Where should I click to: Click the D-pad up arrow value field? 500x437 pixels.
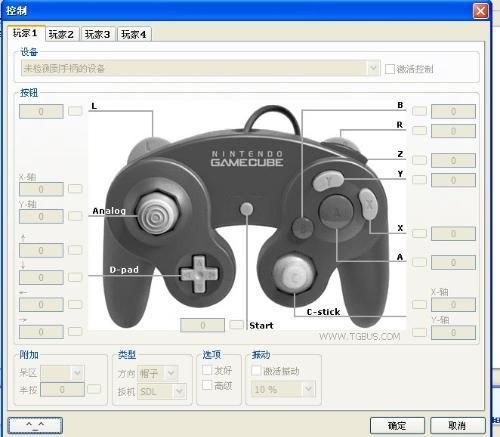[x=41, y=250]
